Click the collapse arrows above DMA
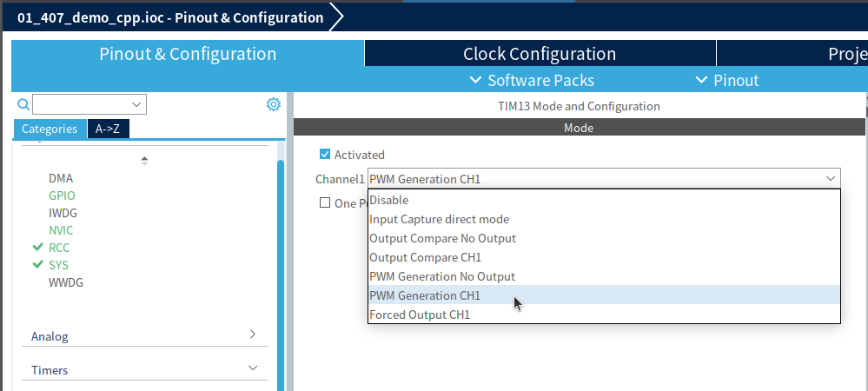 [144, 161]
